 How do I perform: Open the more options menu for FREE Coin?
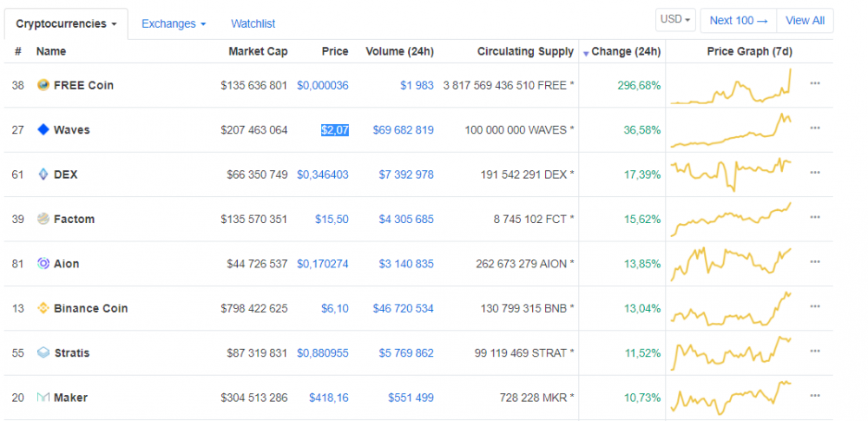coord(815,83)
